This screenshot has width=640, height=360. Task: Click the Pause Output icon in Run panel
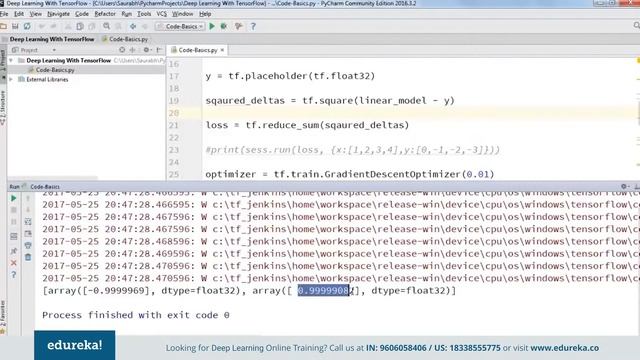(x=13, y=222)
